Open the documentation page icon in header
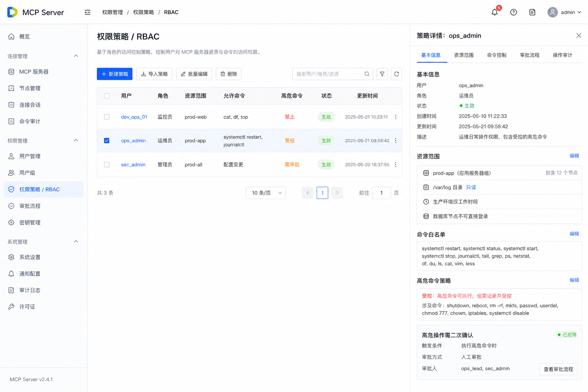The image size is (588, 392). click(x=532, y=12)
